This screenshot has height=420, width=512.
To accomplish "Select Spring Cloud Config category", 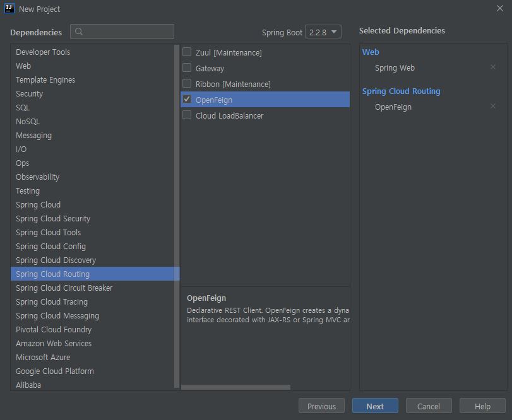I will coord(92,246).
